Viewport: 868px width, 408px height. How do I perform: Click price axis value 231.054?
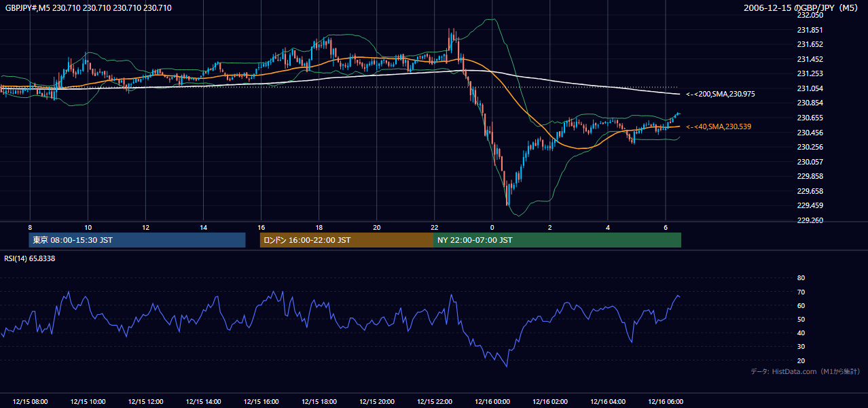810,88
